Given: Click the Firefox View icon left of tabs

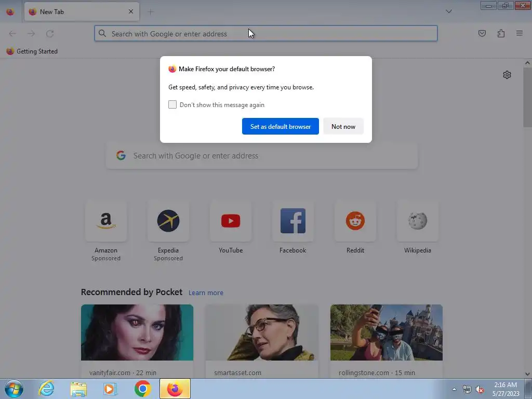Looking at the screenshot, I should pyautogui.click(x=10, y=12).
